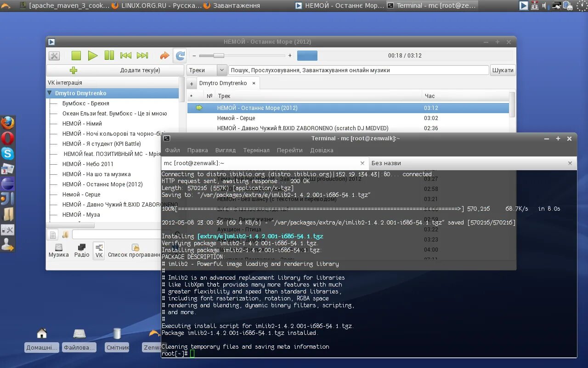The height and width of the screenshot is (368, 588).
Task: Increase volume with the plus sign
Action: tap(290, 56)
